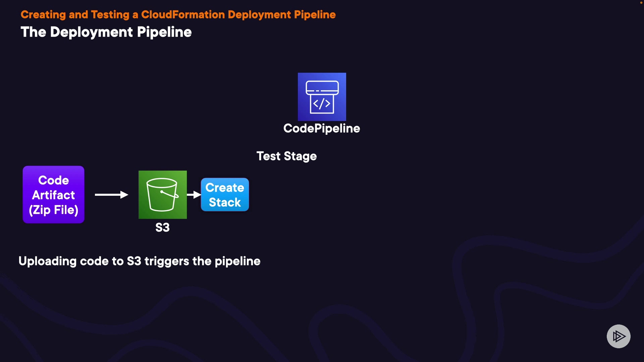Image resolution: width=644 pixels, height=362 pixels.
Task: Click the word "triggers" in the caption
Action: click(167, 261)
